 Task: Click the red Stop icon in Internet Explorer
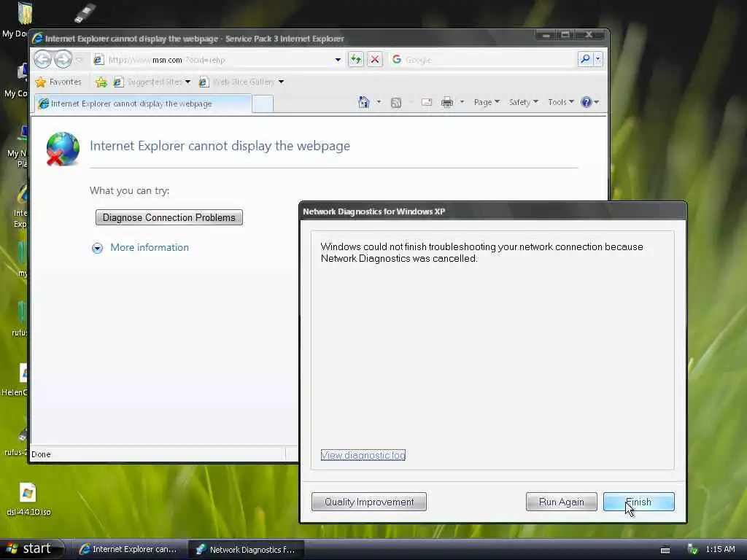coord(375,60)
